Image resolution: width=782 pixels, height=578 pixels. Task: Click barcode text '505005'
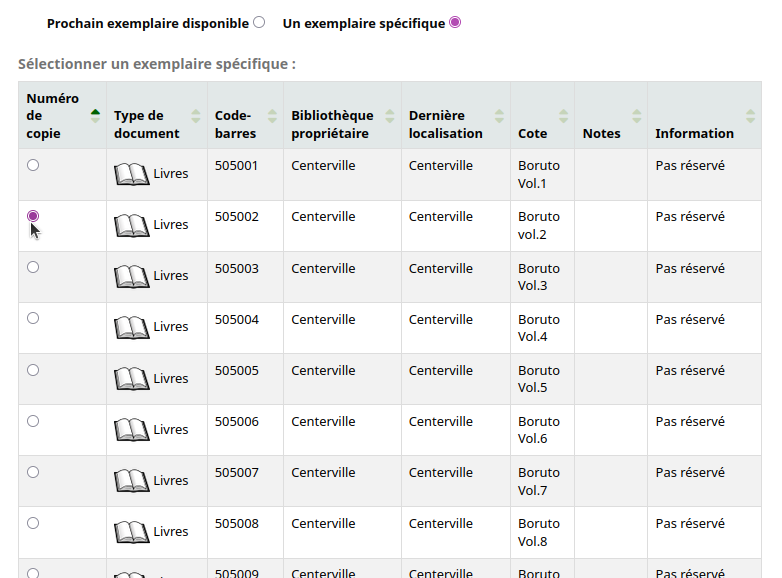[236, 371]
